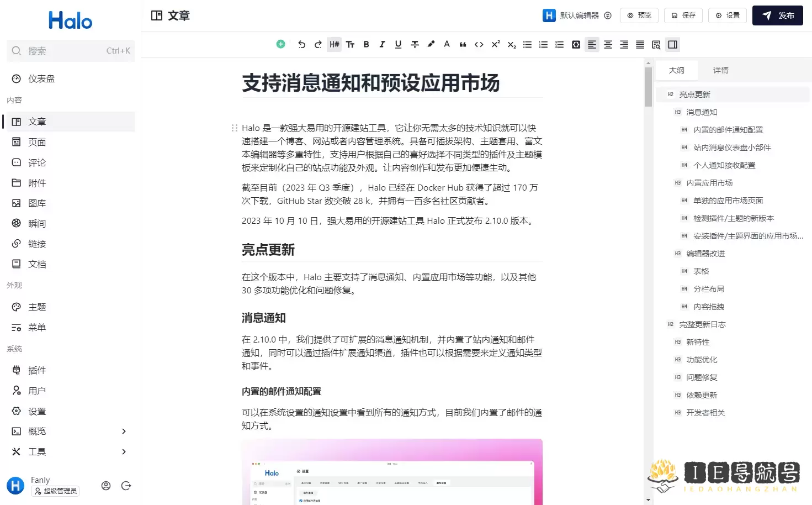Insert a bulleted list

pyautogui.click(x=528, y=45)
